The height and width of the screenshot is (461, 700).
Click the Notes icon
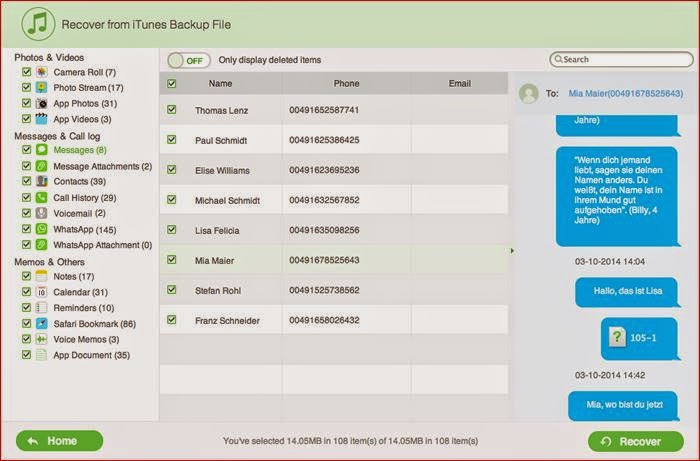coord(42,276)
